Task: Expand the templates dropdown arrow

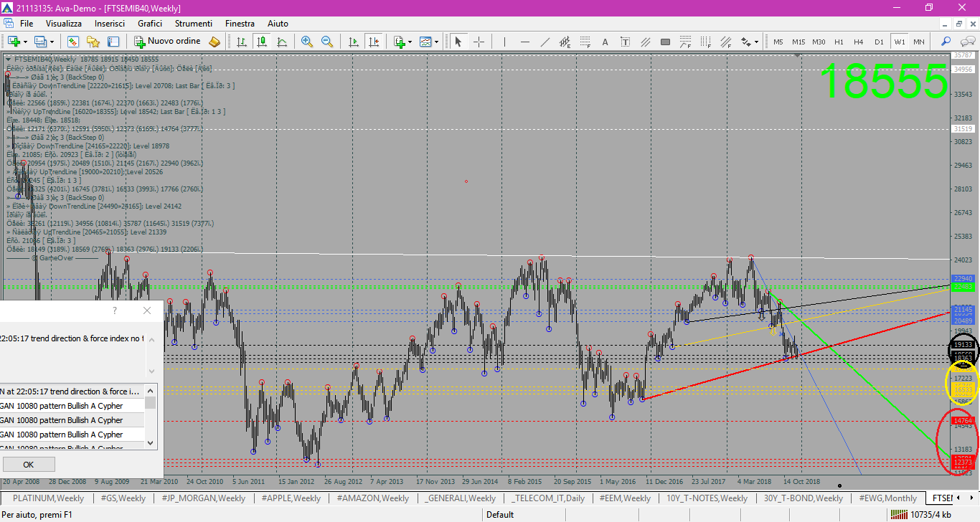Action: coord(436,42)
